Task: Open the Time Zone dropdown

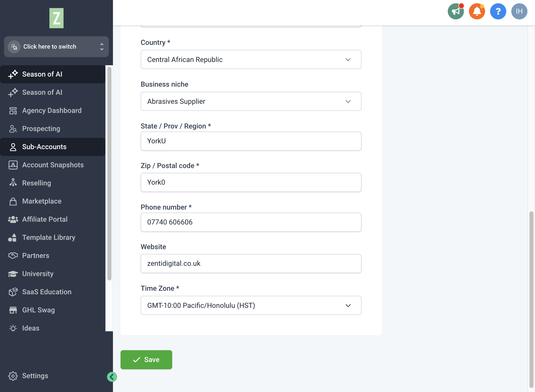Action: (251, 305)
